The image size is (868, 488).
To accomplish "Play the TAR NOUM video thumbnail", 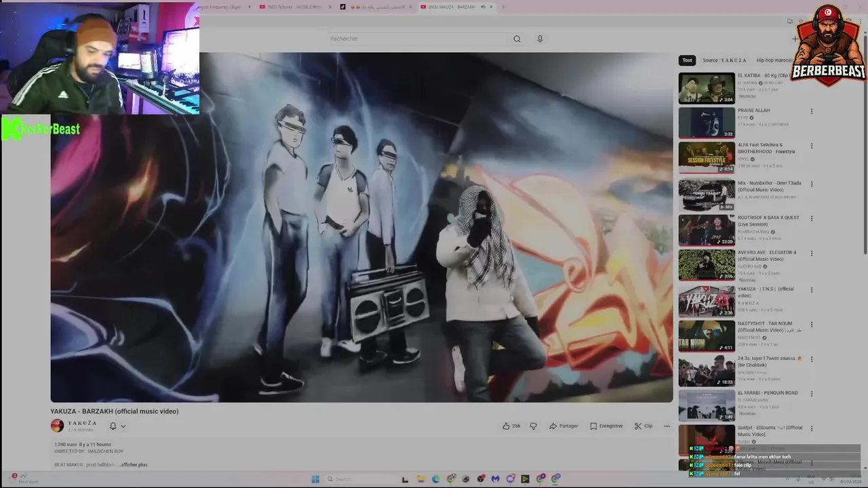I will pos(707,335).
